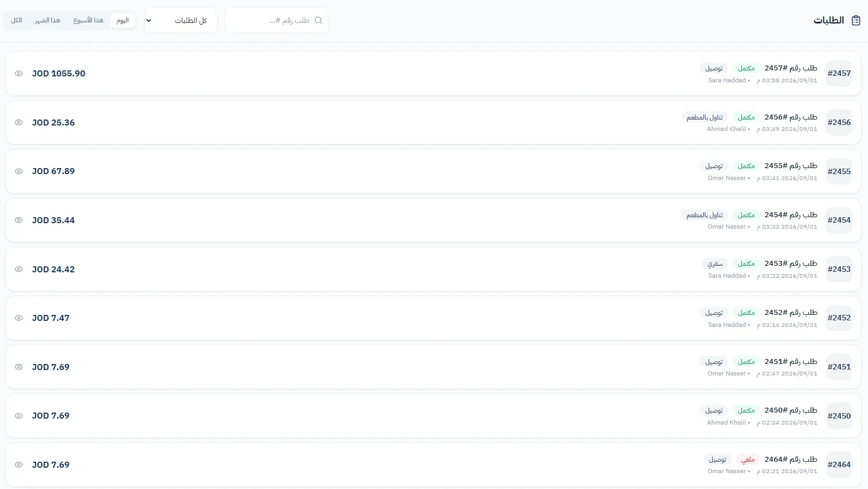The image size is (868, 489).
Task: Click the #2456 order badge
Action: [839, 122]
